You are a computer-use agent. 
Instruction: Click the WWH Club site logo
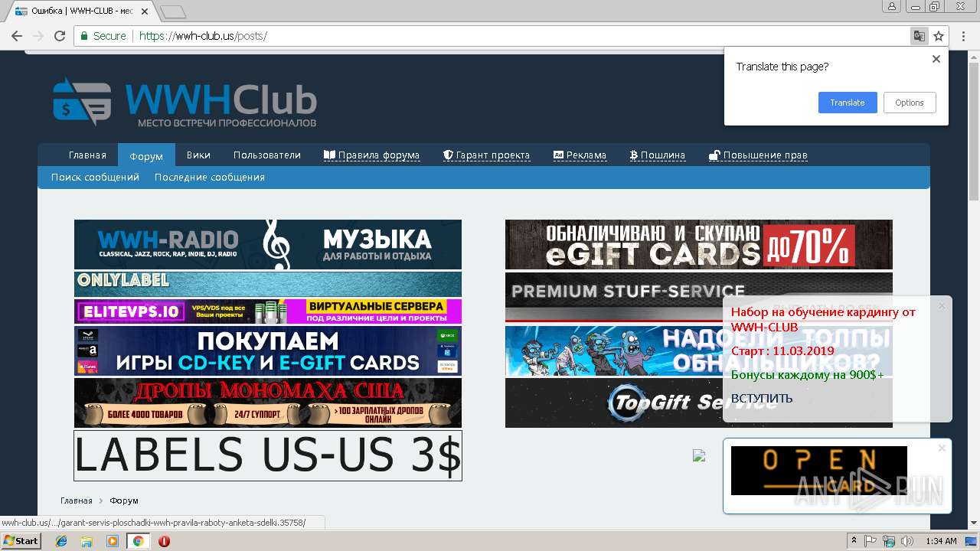(185, 102)
